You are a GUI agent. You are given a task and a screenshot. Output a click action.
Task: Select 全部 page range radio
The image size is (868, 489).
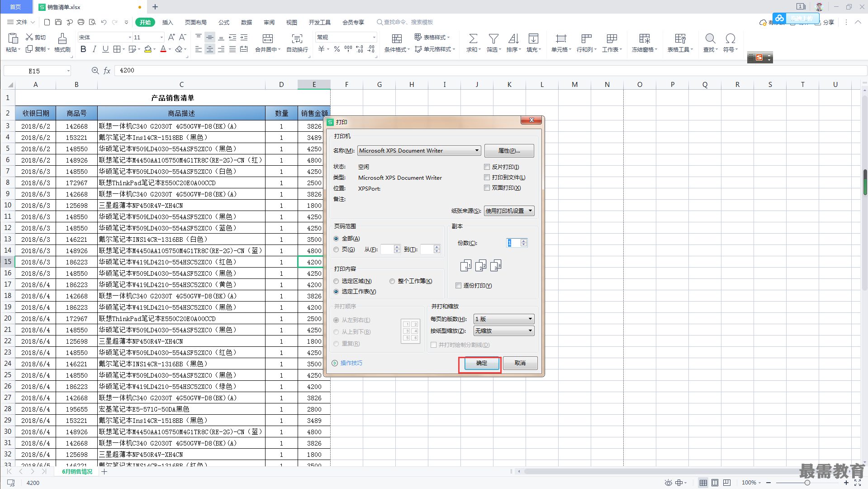tap(336, 239)
